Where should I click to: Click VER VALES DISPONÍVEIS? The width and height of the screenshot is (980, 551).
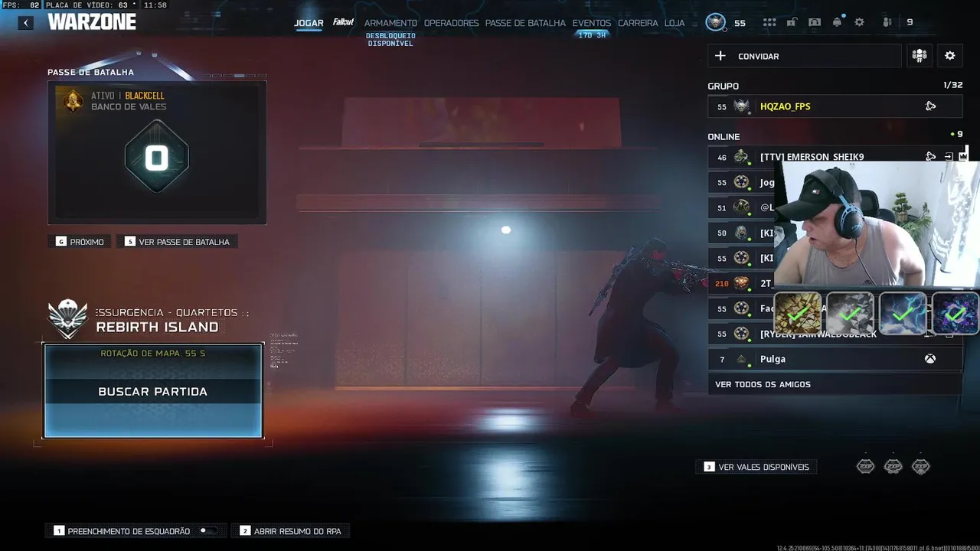pyautogui.click(x=756, y=467)
